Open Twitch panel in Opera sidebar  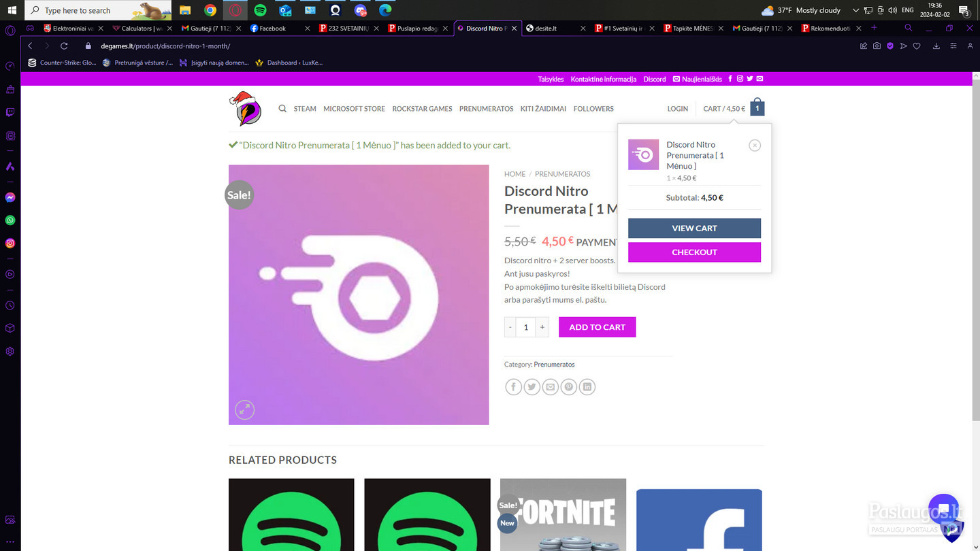pyautogui.click(x=10, y=112)
